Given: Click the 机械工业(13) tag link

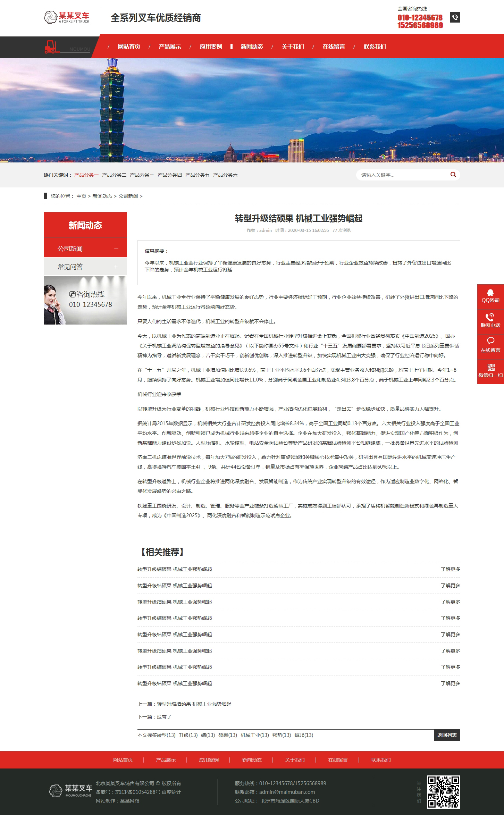Looking at the screenshot, I should [254, 735].
